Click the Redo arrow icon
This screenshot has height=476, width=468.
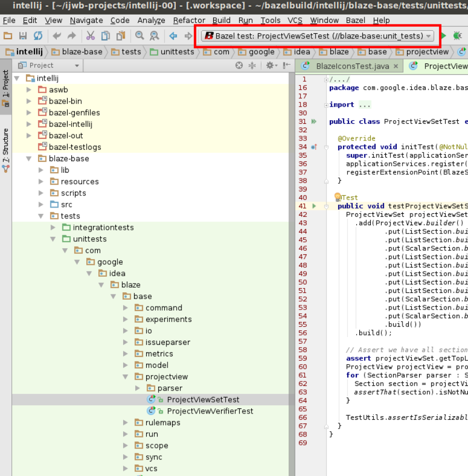[72, 36]
